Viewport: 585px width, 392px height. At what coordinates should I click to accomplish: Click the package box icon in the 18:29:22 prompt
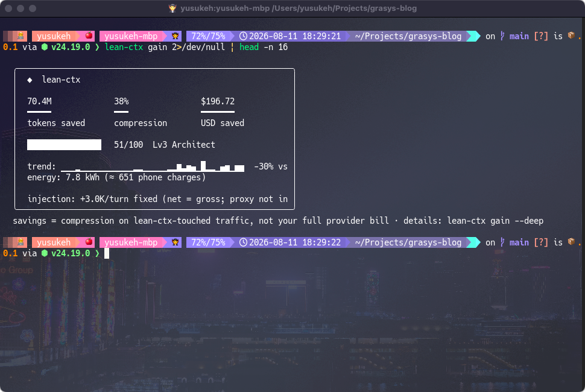point(571,242)
